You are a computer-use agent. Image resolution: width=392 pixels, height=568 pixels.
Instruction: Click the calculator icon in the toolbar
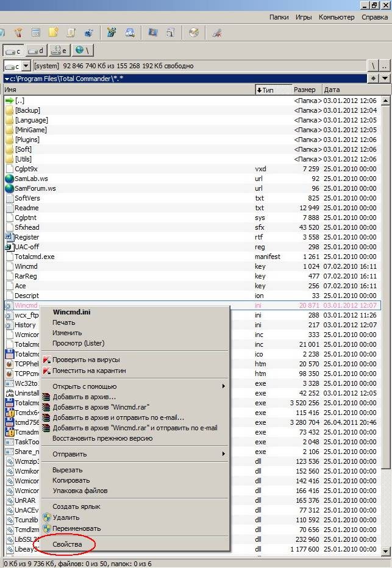36,32
